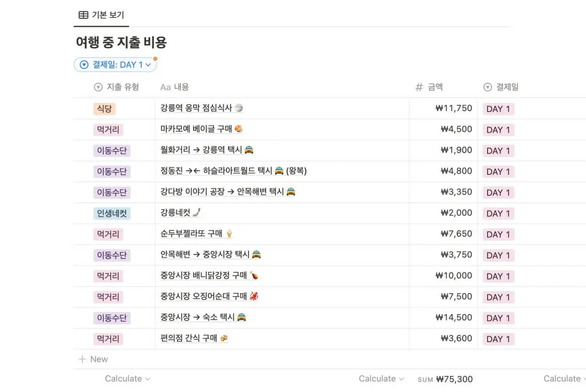Viewport: 586px width, 392px height.
Task: Open the 지출 유형 column header
Action: (x=116, y=87)
